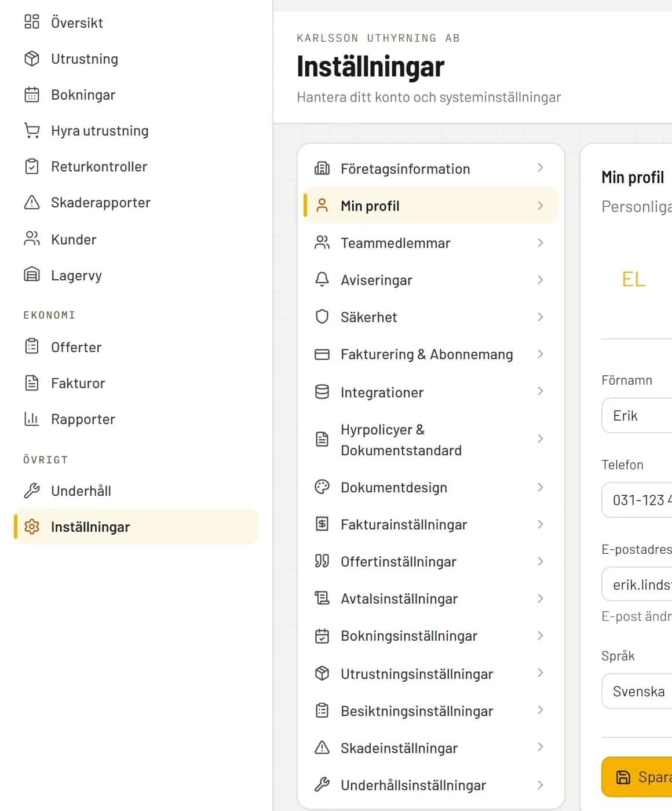Open Rapporter under Ekonomi
Viewport: 672px width, 811px height.
click(136, 419)
